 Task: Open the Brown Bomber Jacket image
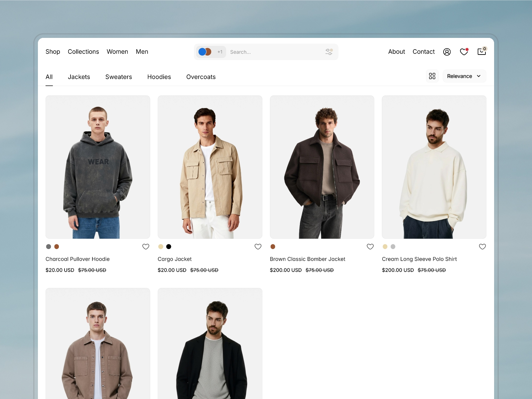point(322,167)
